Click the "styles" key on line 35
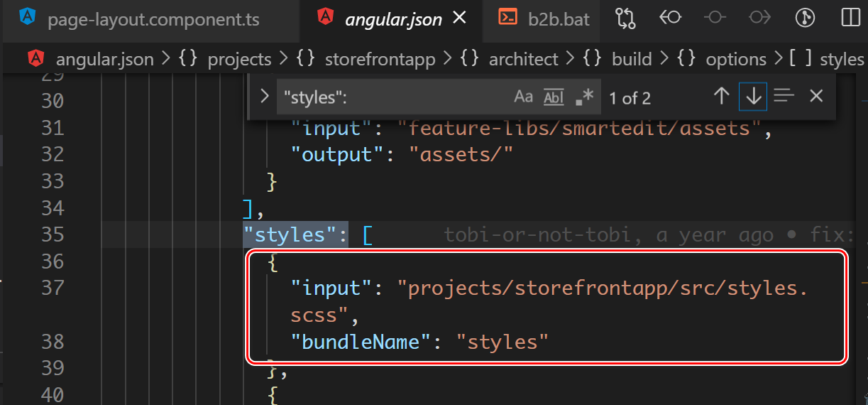The image size is (868, 405). (295, 234)
